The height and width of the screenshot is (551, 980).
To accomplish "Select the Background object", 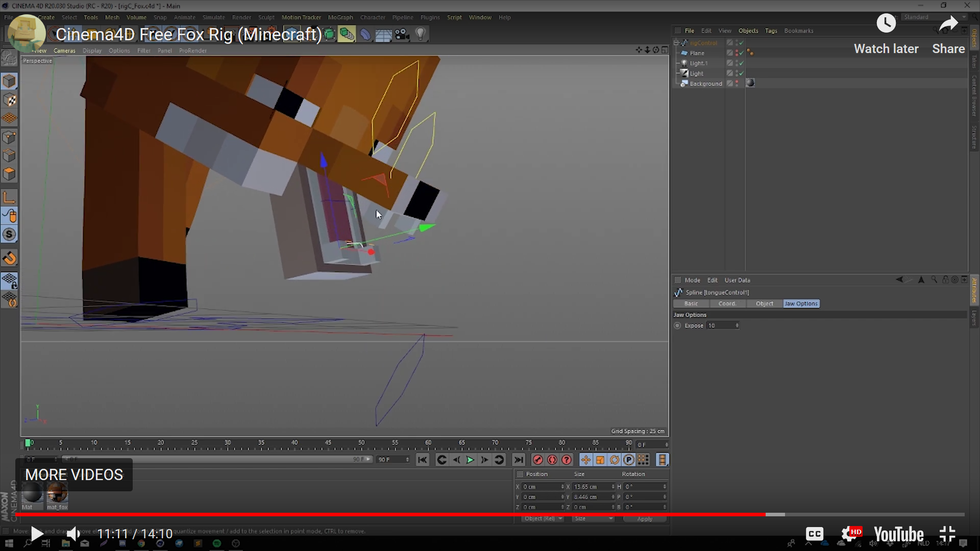I will [706, 84].
